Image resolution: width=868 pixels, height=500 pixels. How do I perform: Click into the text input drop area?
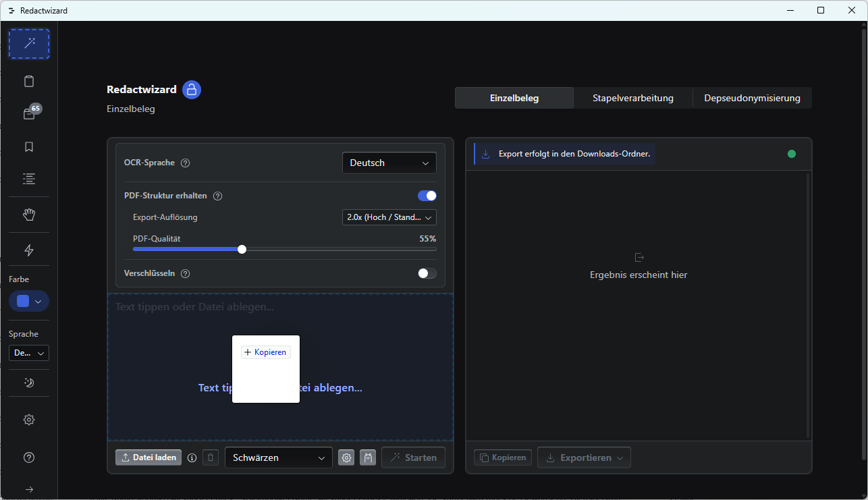(x=280, y=367)
